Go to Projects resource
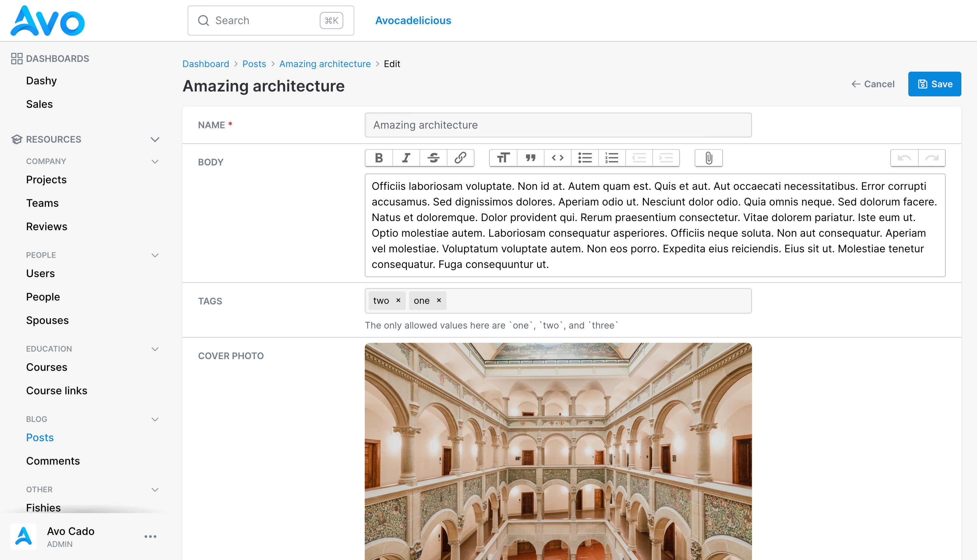This screenshot has height=560, width=977. click(x=47, y=180)
